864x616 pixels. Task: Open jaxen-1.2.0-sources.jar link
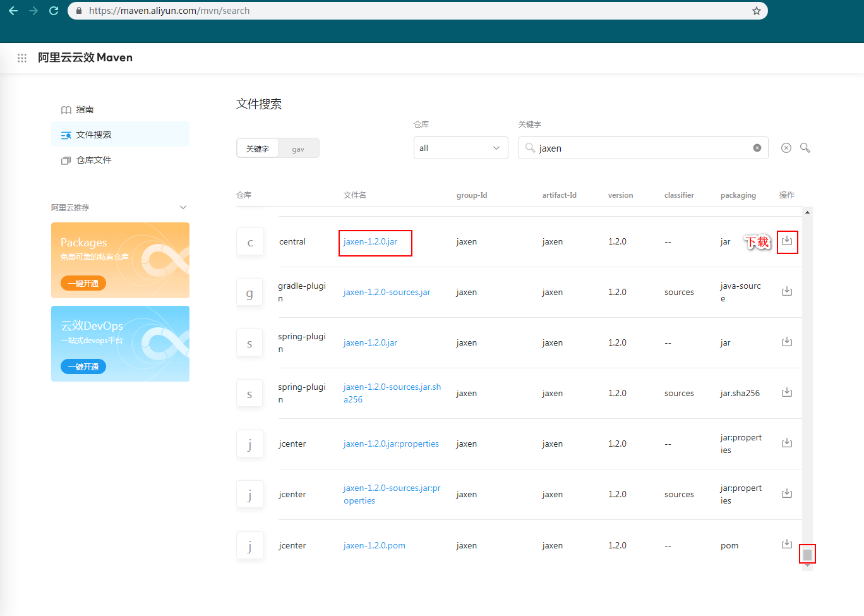(x=387, y=292)
